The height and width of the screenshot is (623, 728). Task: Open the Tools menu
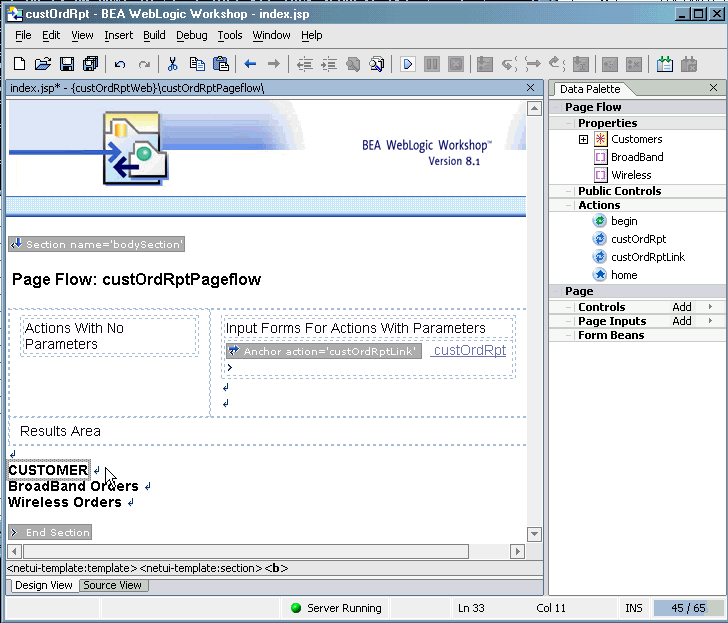coord(230,35)
